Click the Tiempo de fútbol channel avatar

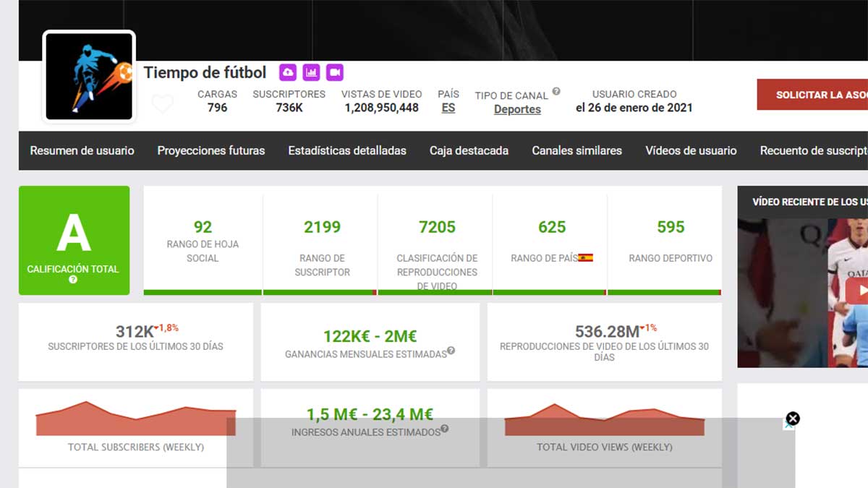[89, 77]
